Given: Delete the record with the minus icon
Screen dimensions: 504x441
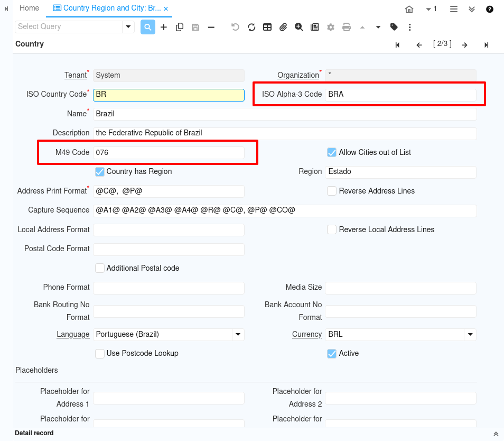Looking at the screenshot, I should [211, 27].
